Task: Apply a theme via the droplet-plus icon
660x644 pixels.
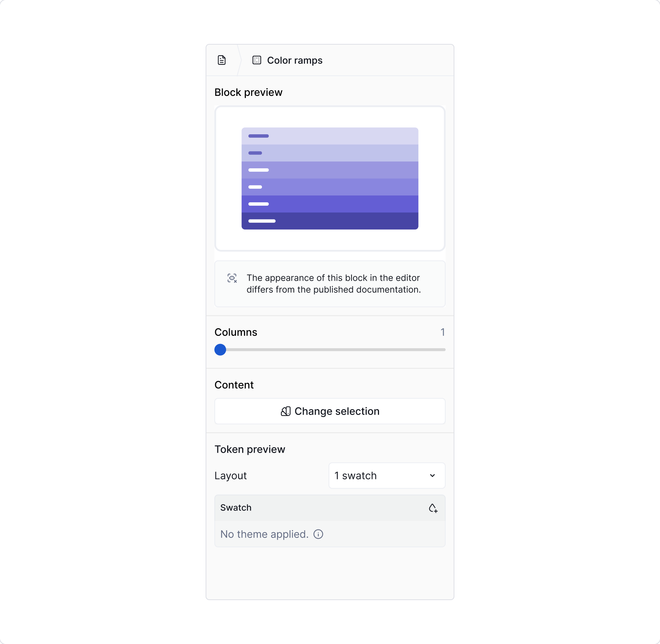Action: [x=433, y=508]
